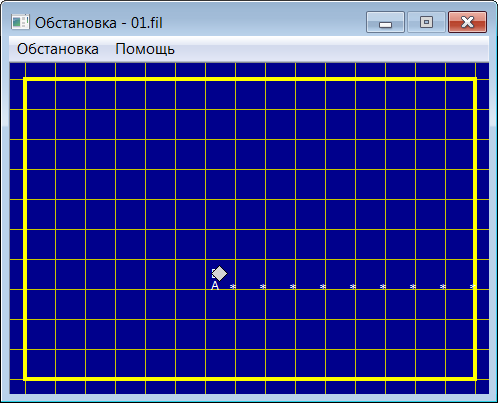Open the Помощь menu
The image size is (498, 403).
[x=145, y=49]
